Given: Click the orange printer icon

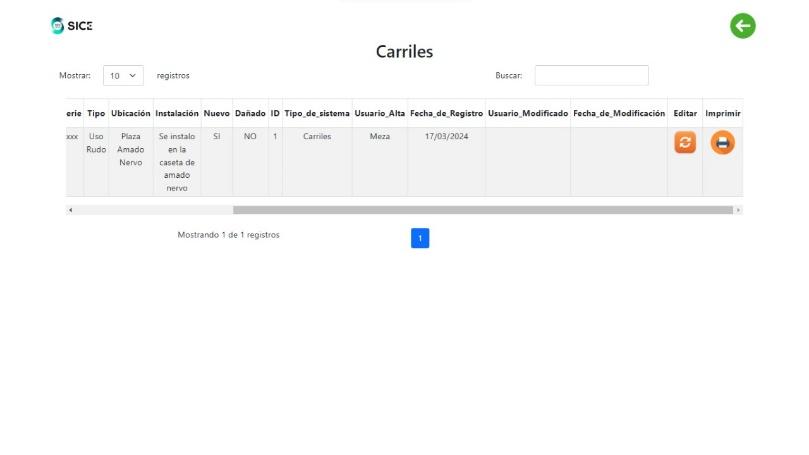Looking at the screenshot, I should 722,142.
